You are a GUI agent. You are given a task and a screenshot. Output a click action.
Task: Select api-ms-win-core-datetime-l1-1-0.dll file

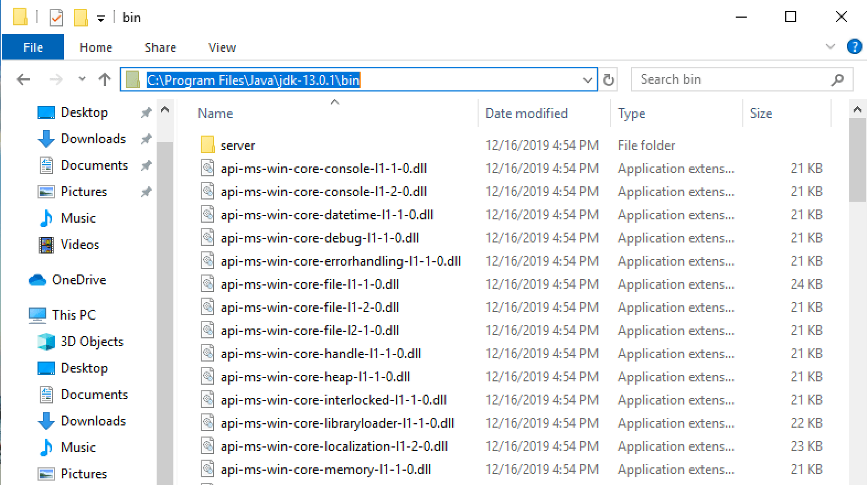pyautogui.click(x=327, y=215)
